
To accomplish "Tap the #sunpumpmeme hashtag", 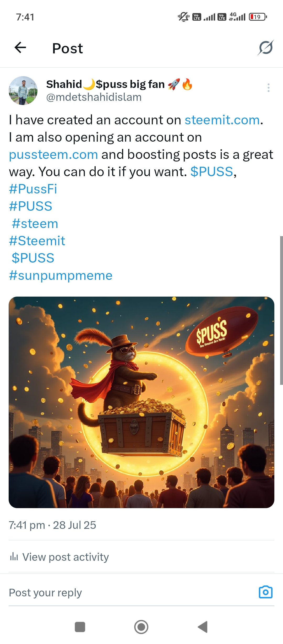I will 61,275.
